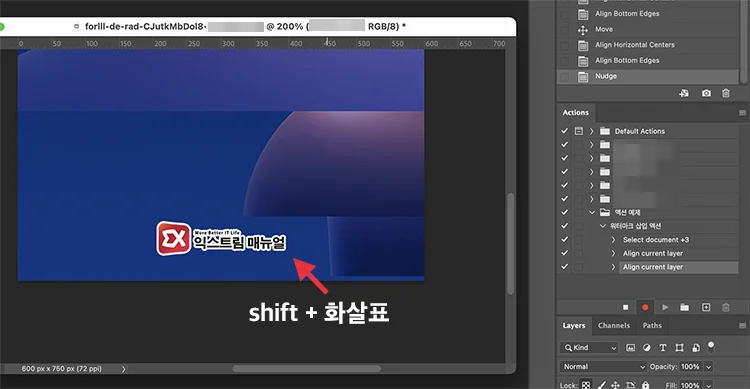Collapse the 워터마크 삽입 액션 action

click(603, 226)
